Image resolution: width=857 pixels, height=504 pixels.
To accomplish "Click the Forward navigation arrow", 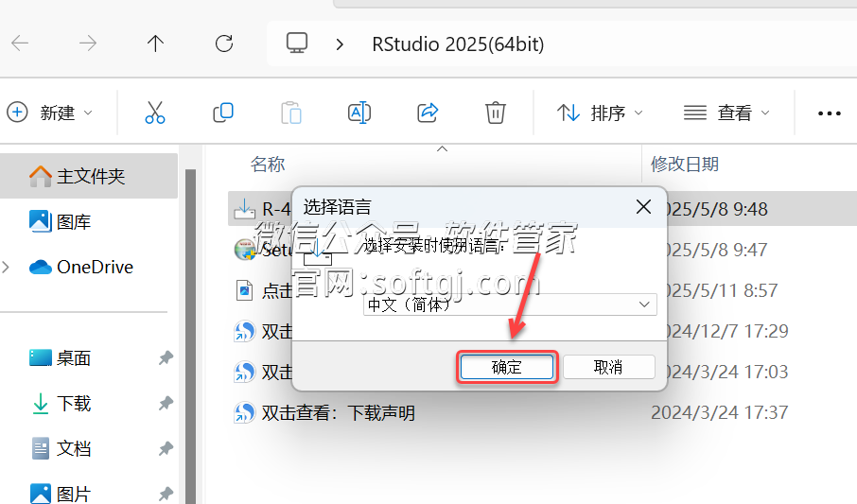I will [87, 43].
